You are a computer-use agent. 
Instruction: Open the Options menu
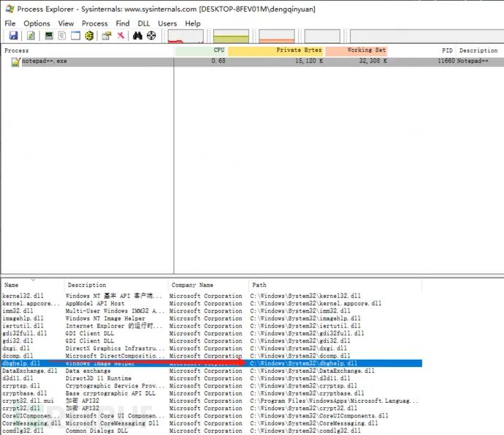[x=37, y=23]
